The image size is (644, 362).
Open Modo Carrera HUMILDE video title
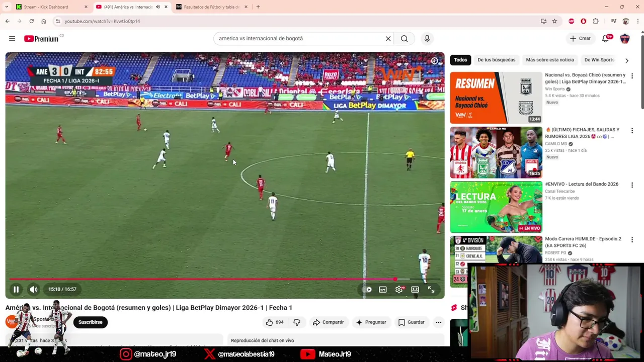[x=583, y=242]
